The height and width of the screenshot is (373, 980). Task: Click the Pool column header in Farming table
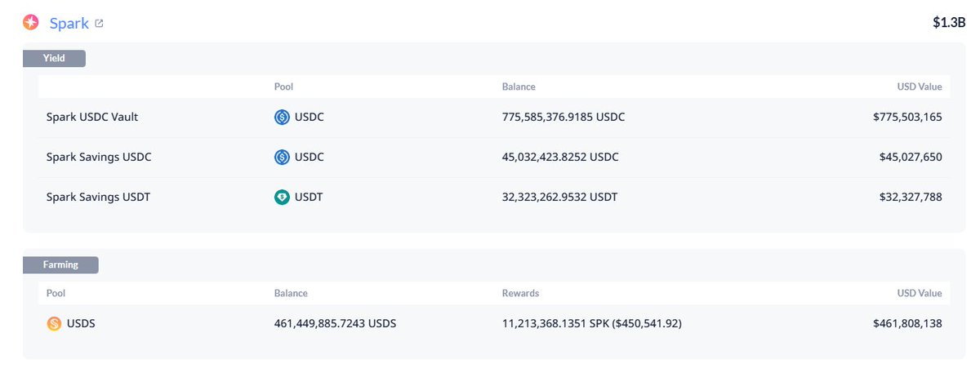[x=56, y=293]
